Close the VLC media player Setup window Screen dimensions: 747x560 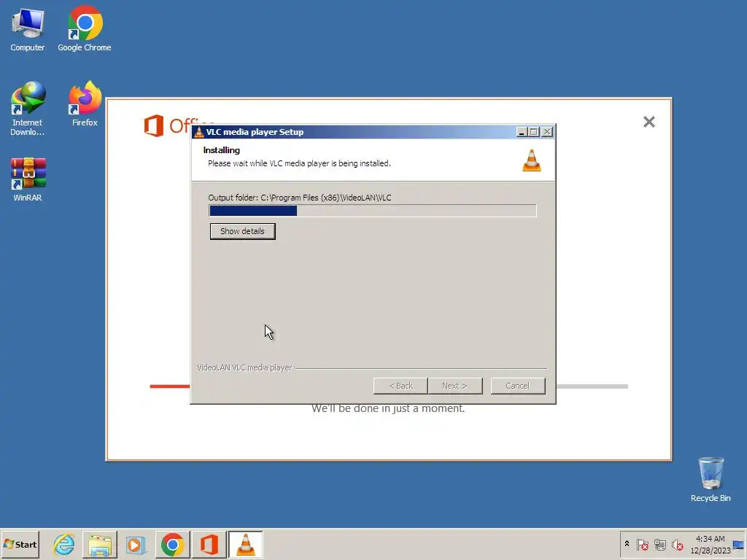click(x=547, y=132)
